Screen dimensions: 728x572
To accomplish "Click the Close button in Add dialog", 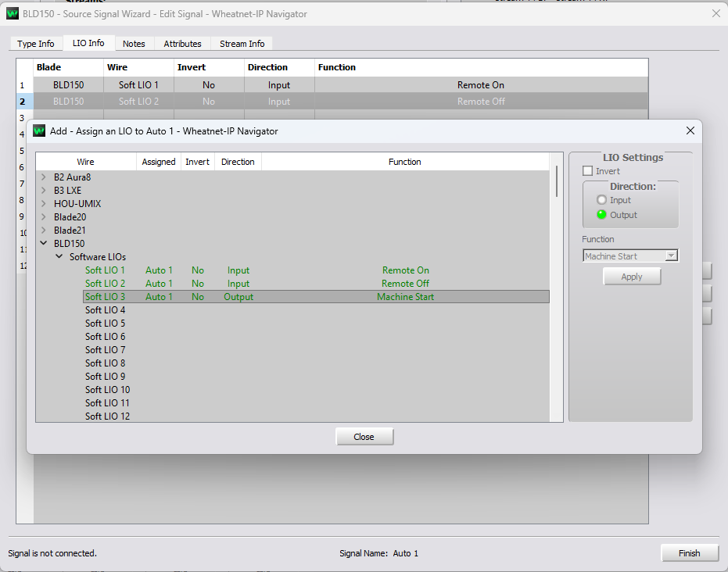I will pyautogui.click(x=364, y=437).
